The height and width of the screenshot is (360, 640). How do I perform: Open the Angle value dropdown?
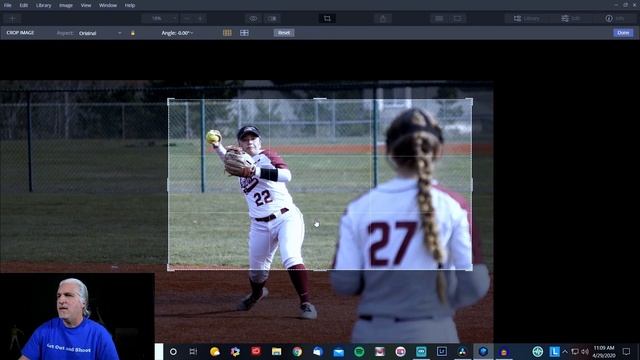point(177,33)
